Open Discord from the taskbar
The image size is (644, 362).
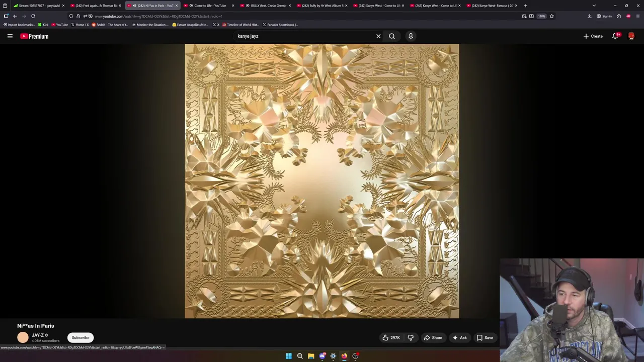[322, 356]
